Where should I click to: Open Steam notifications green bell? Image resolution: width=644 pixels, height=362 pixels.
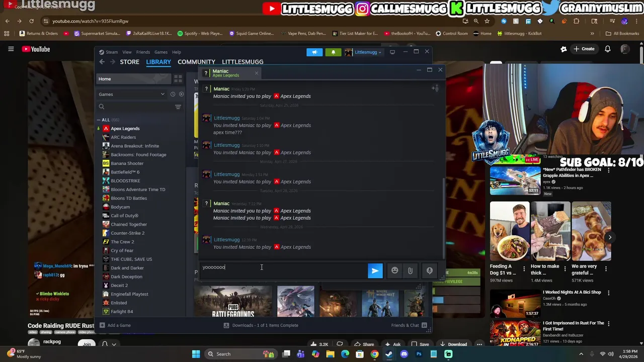pos(333,52)
